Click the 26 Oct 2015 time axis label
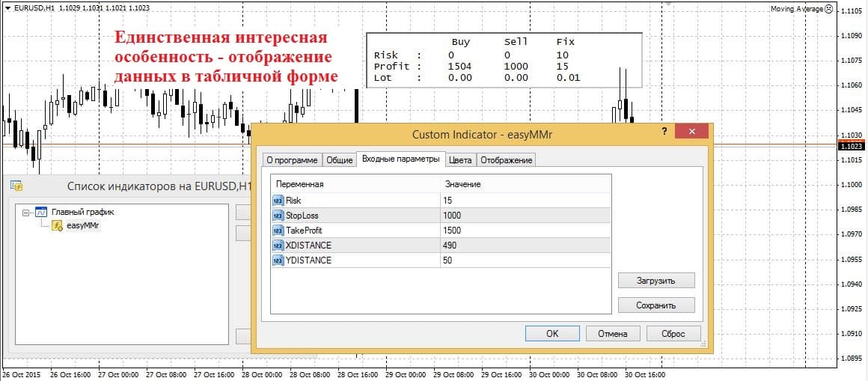This screenshot has width=868, height=381. pyautogui.click(x=21, y=374)
